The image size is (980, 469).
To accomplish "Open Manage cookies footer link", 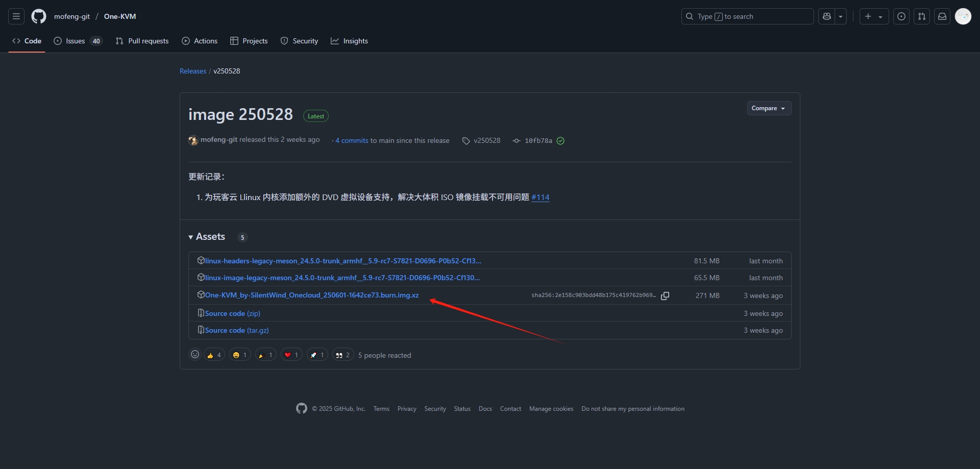I will [551, 409].
